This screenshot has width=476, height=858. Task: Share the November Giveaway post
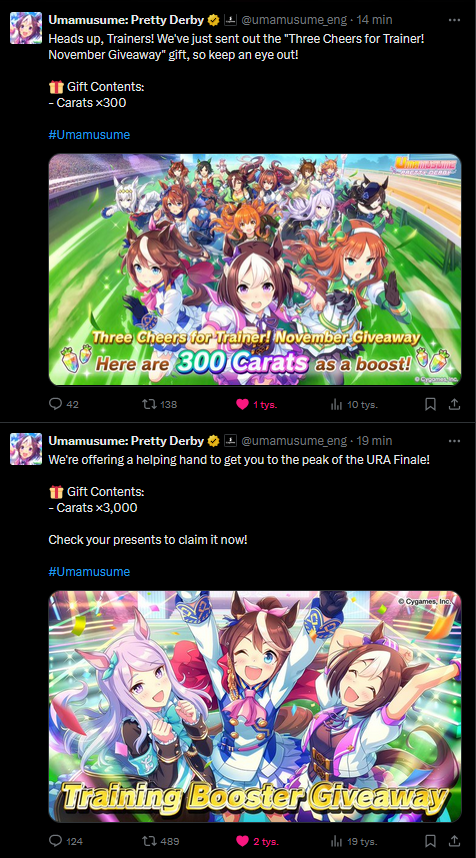coord(454,404)
